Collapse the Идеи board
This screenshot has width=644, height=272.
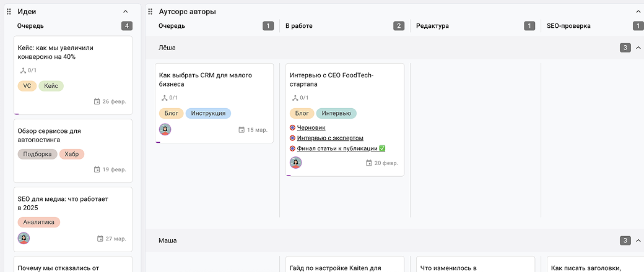coord(126,12)
